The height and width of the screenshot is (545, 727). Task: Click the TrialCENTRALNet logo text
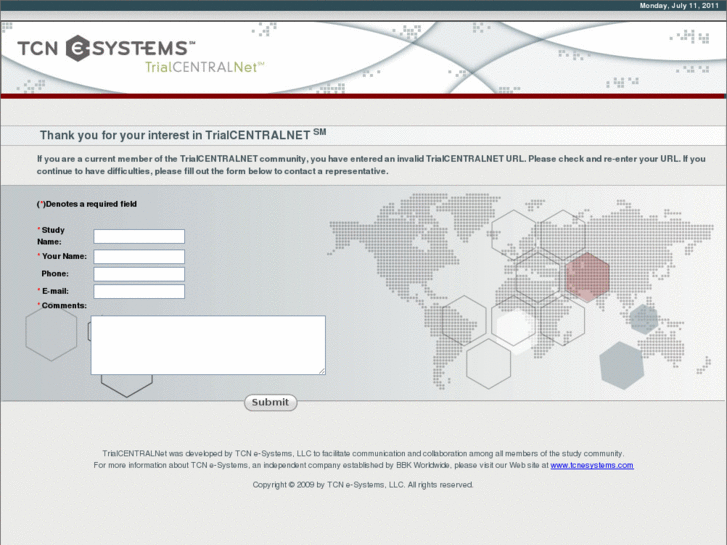[x=204, y=67]
